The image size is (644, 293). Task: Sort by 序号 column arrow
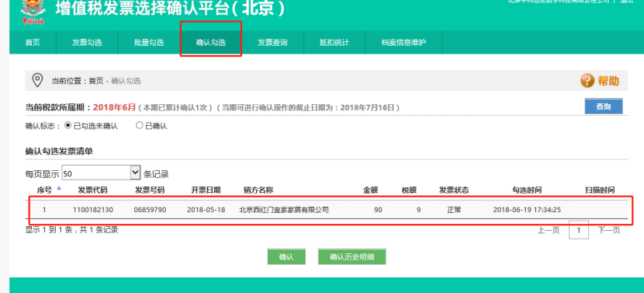point(59,188)
